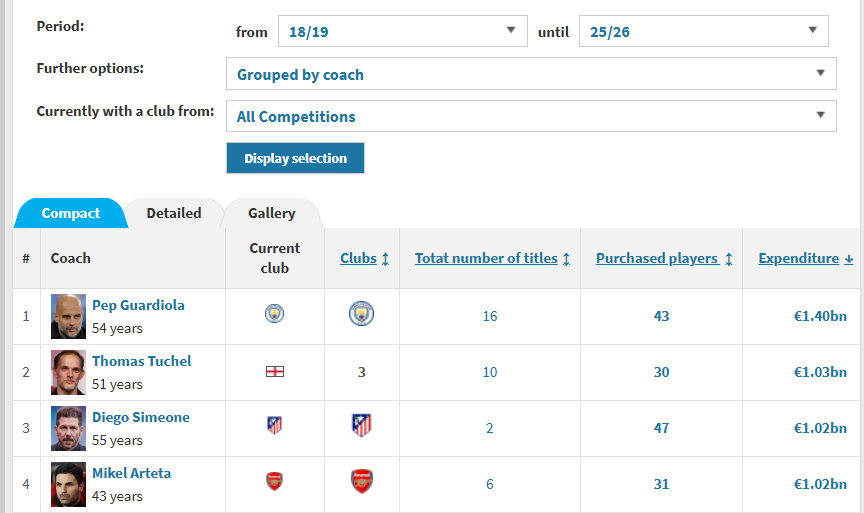Image resolution: width=864 pixels, height=513 pixels.
Task: Switch to the Detailed tab
Action: [174, 213]
